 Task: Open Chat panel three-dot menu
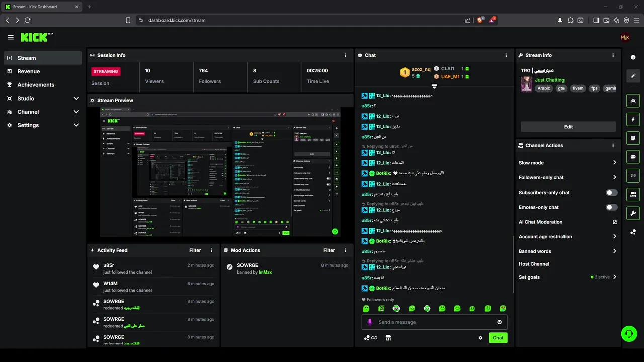pos(506,55)
